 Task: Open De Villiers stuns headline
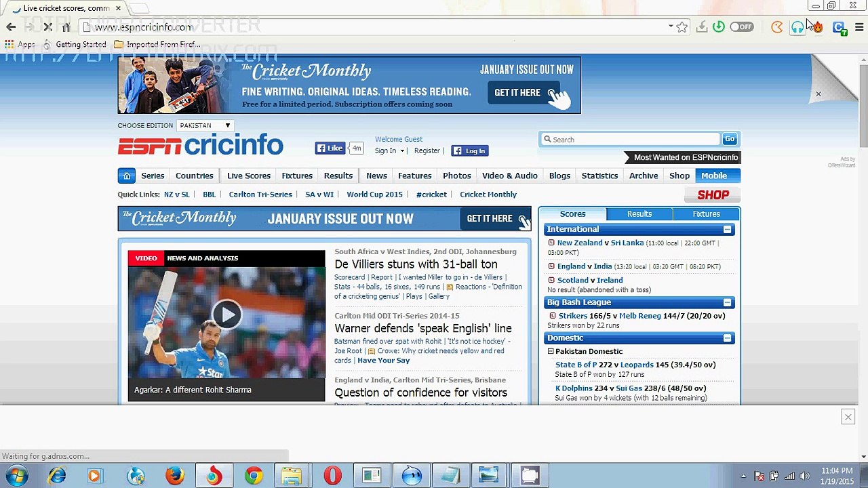click(x=416, y=264)
